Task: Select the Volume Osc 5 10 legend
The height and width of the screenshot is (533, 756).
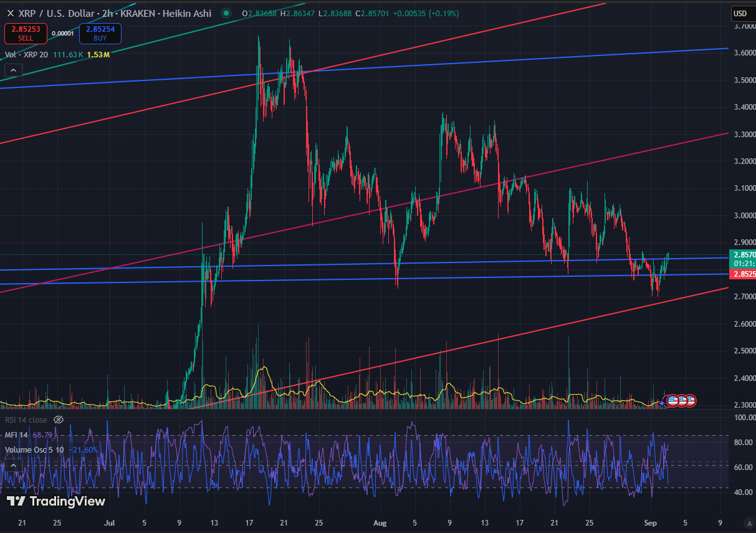Action: 34,449
